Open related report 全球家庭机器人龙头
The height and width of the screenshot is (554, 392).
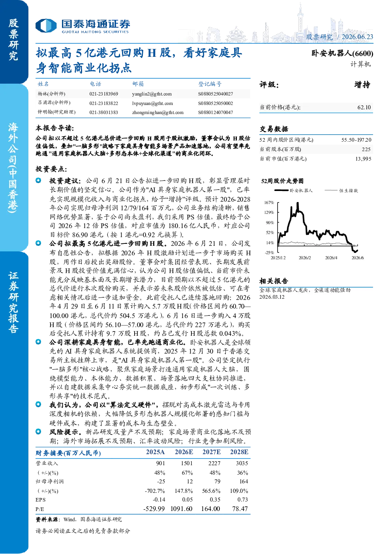[x=305, y=290]
